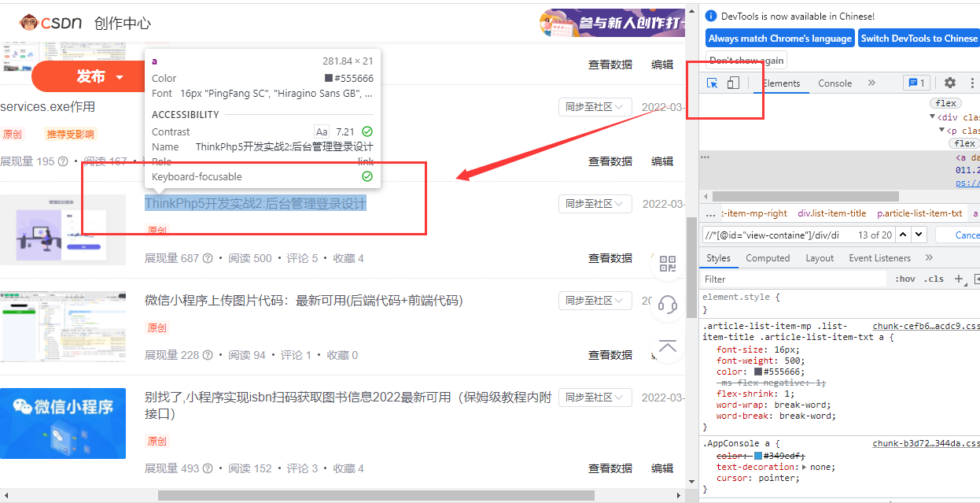Click Don't show again button
The width and height of the screenshot is (980, 503).
click(x=746, y=61)
